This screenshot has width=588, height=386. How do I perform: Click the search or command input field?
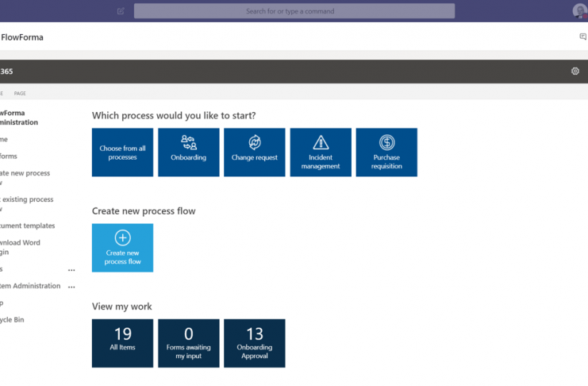coord(294,11)
